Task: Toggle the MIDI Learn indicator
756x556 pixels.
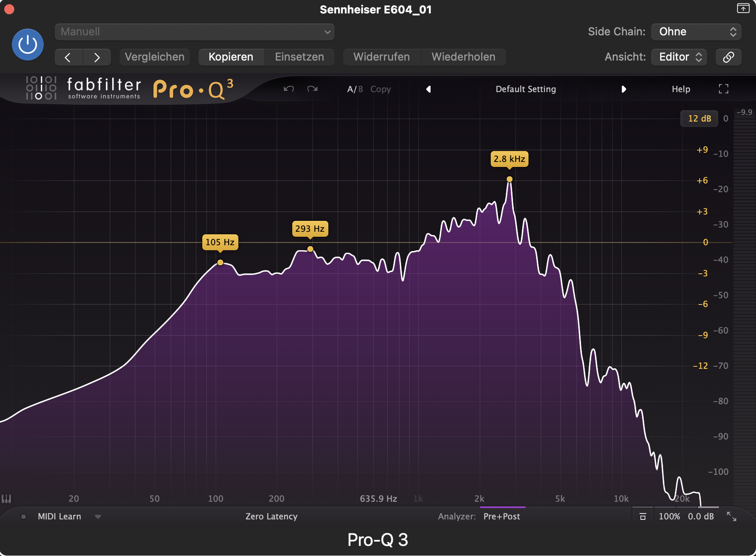Action: click(x=24, y=516)
